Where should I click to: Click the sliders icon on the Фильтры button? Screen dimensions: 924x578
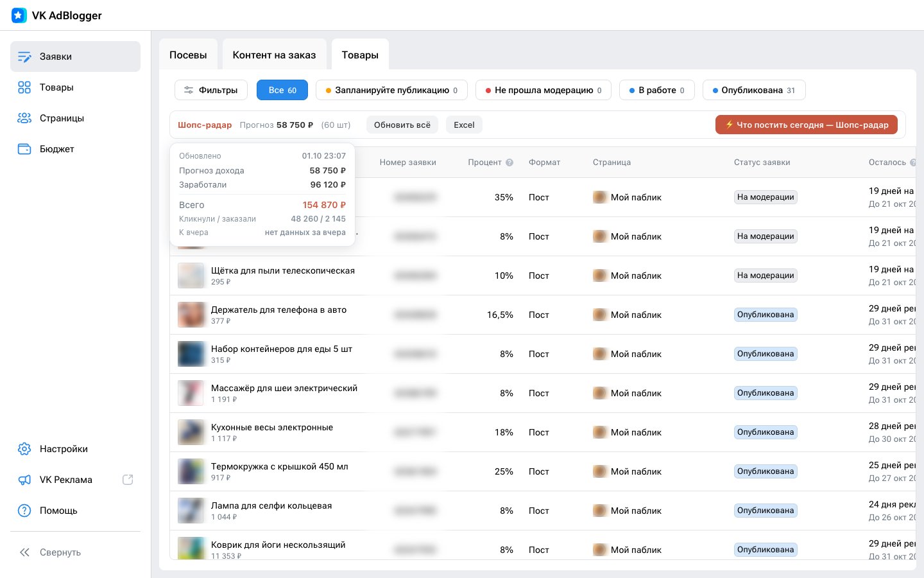click(189, 90)
